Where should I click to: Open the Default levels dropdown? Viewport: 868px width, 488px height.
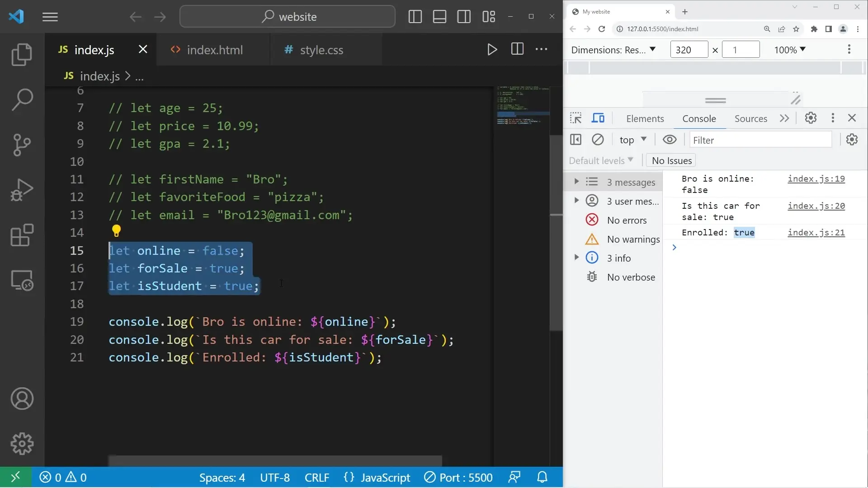[x=601, y=160]
